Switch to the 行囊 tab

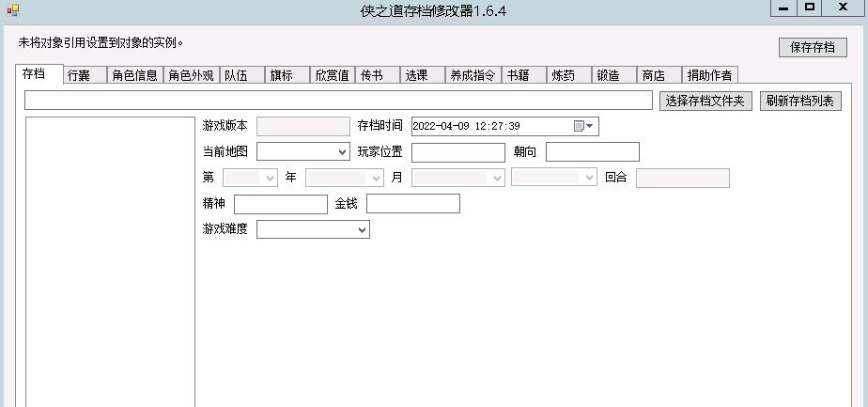click(85, 76)
